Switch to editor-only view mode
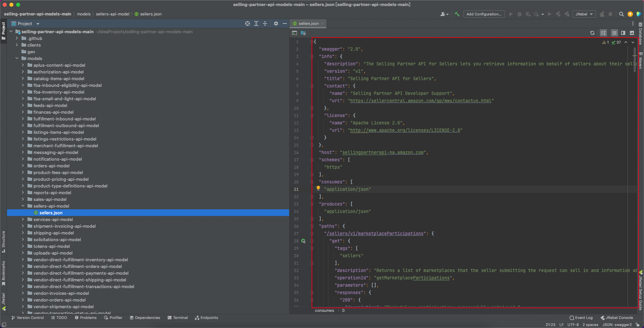This screenshot has width=644, height=328. click(614, 33)
